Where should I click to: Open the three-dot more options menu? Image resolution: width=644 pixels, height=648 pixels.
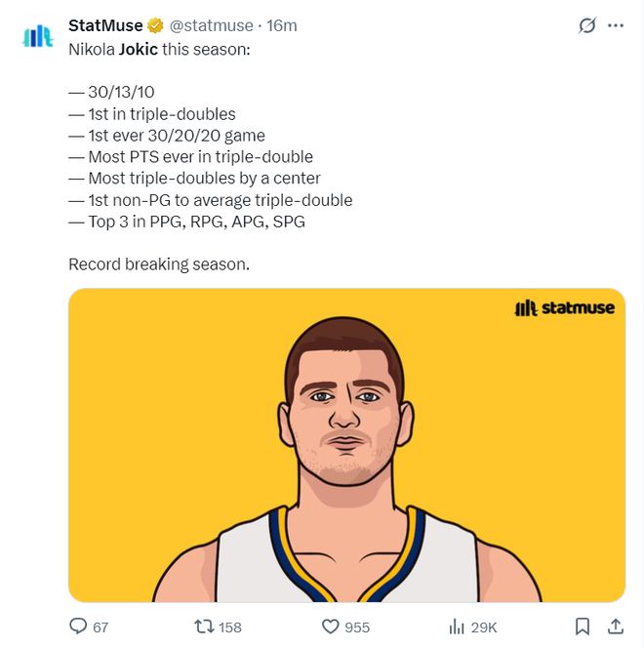(x=615, y=25)
